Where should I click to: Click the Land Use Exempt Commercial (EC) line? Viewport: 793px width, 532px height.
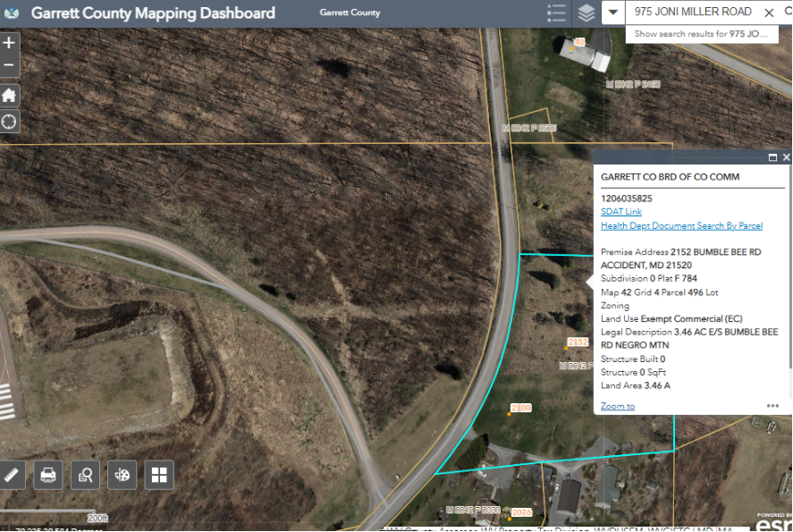pyautogui.click(x=671, y=318)
